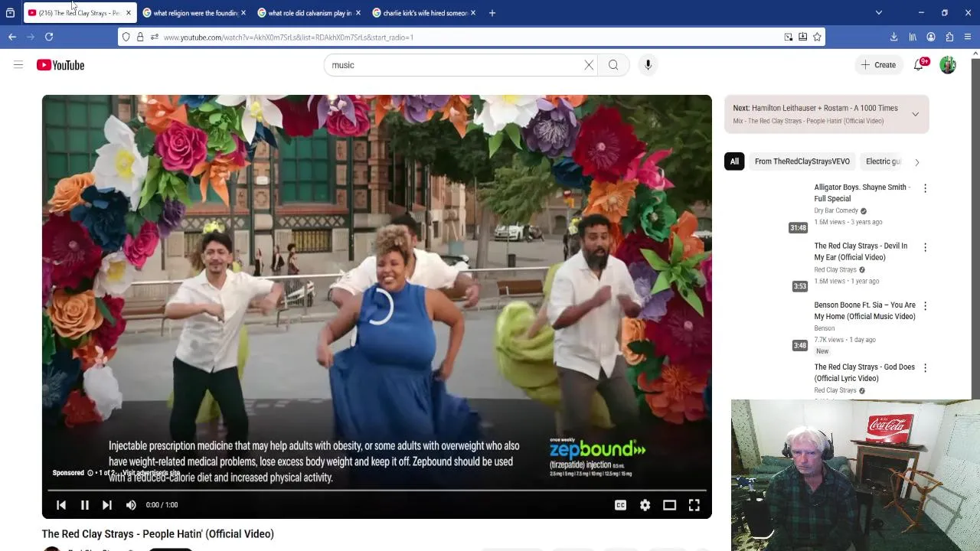The height and width of the screenshot is (551, 980).
Task: Open the Firefox application menu
Action: point(968,37)
